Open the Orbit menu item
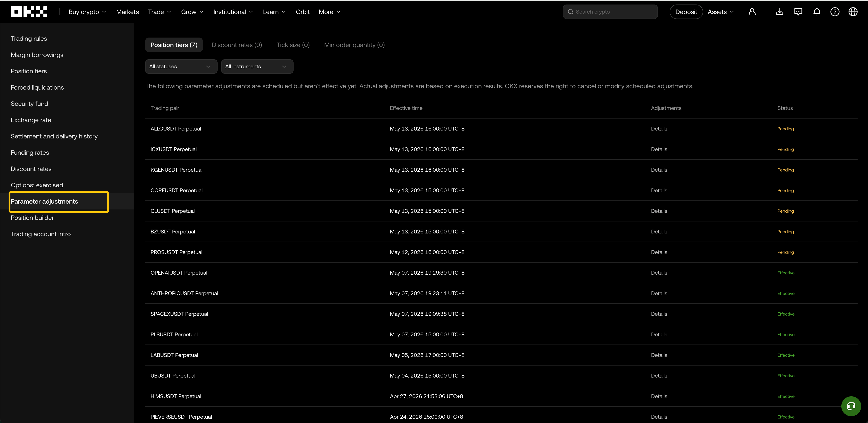The image size is (868, 423). click(x=303, y=12)
